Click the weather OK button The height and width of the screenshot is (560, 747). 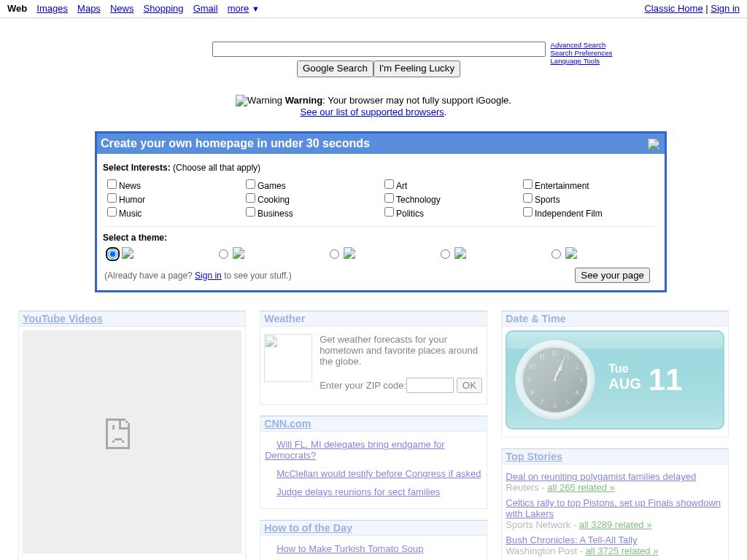pyautogui.click(x=469, y=385)
